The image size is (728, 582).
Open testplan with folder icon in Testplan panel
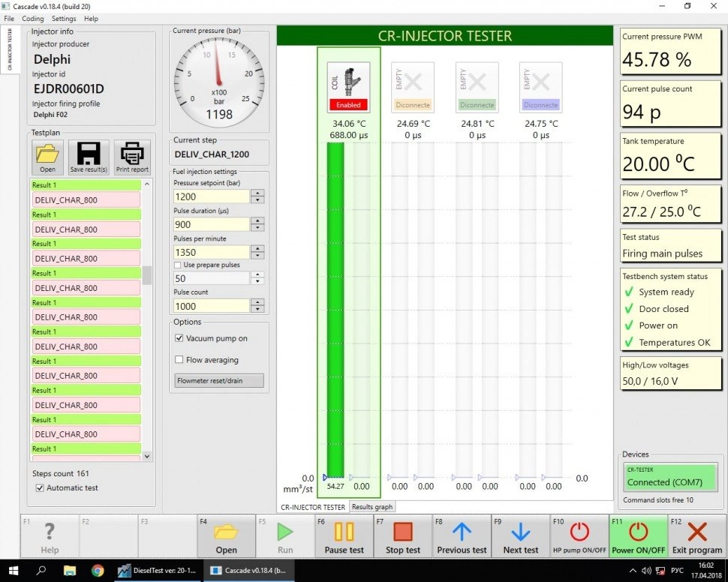[x=47, y=157]
